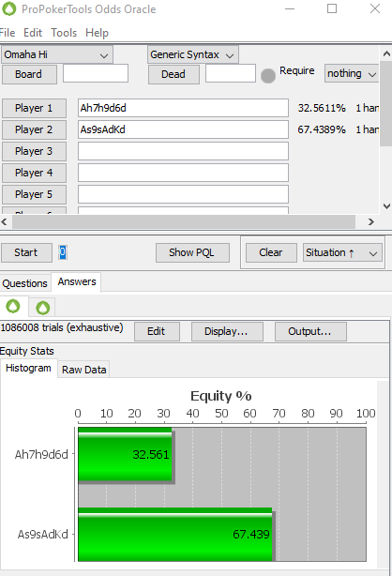The height and width of the screenshot is (576, 392).
Task: Open the Tools menu
Action: (64, 33)
